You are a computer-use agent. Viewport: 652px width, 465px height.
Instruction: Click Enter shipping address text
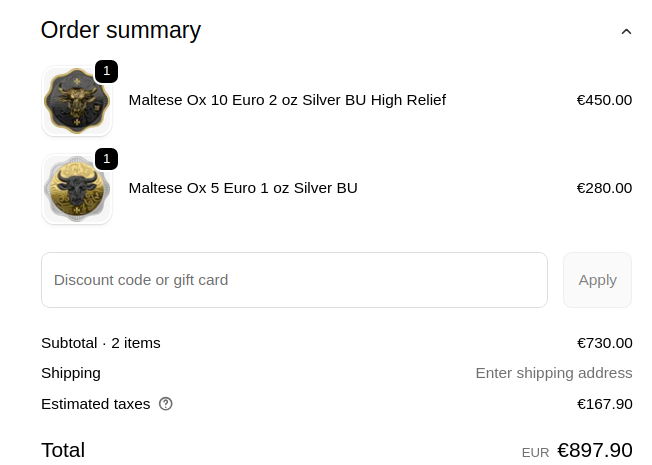[x=553, y=373]
